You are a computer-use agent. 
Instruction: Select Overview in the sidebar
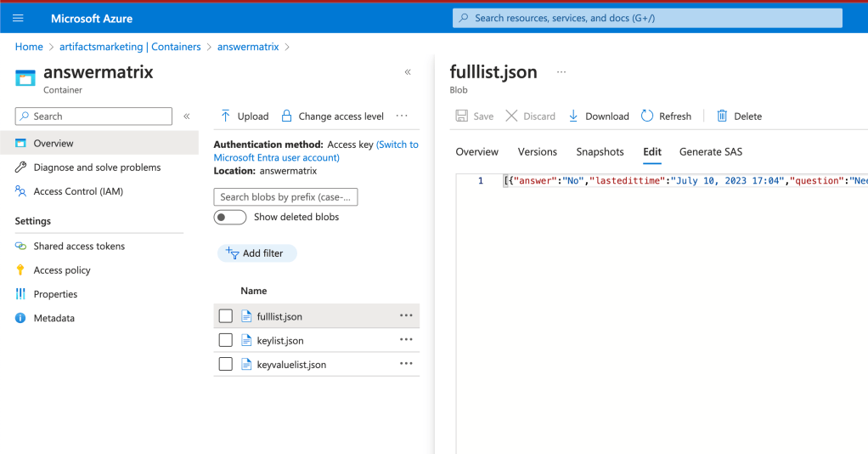[x=99, y=143]
